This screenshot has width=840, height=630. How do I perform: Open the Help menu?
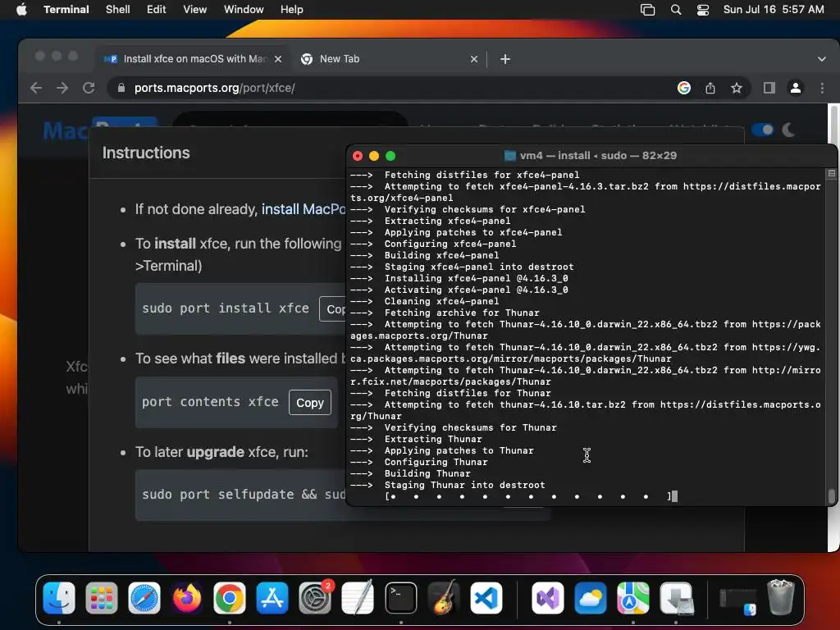[x=292, y=9]
